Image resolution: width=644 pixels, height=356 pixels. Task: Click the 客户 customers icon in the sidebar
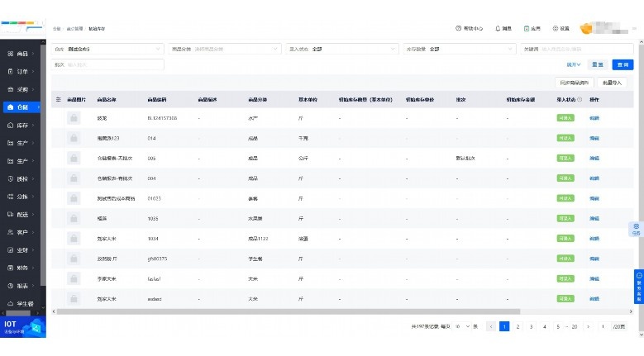click(10, 232)
